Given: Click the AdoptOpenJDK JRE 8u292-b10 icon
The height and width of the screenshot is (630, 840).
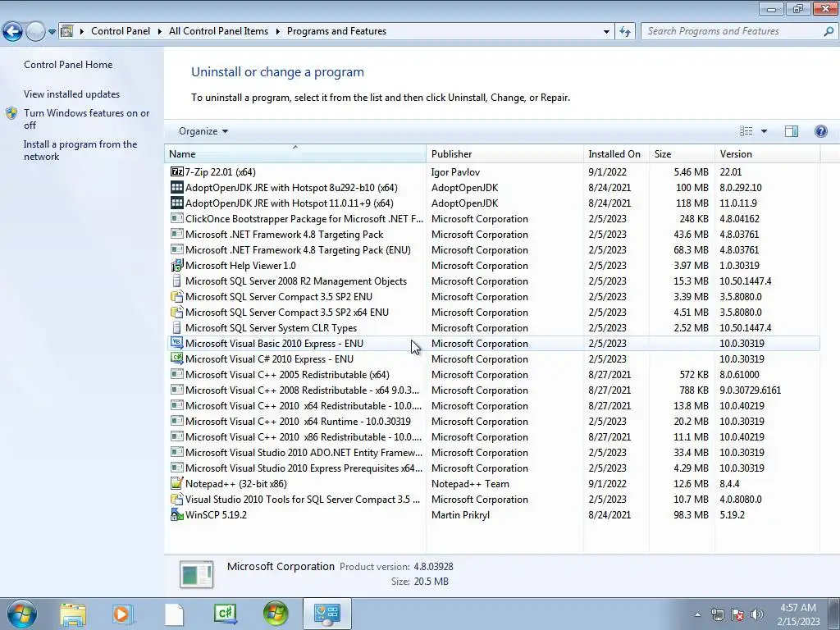Looking at the screenshot, I should pyautogui.click(x=177, y=188).
